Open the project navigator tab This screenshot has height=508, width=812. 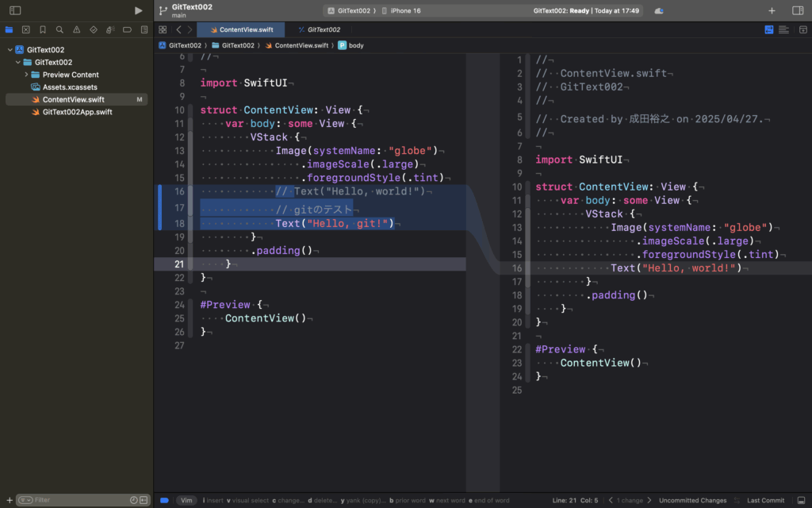point(9,29)
